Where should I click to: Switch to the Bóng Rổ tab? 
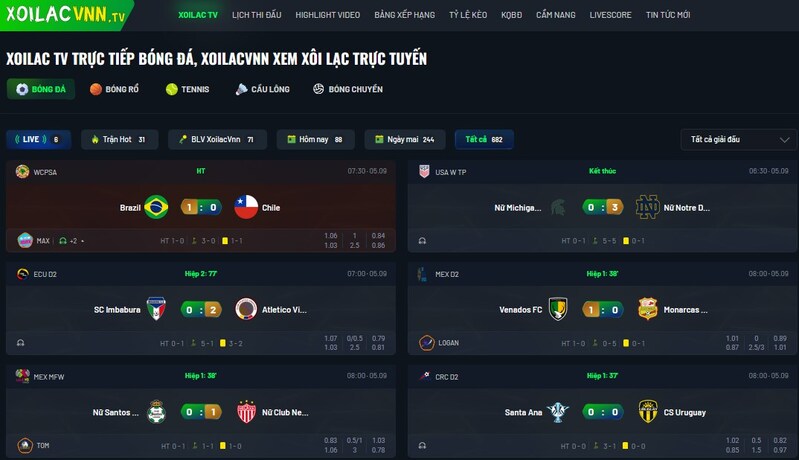click(114, 89)
